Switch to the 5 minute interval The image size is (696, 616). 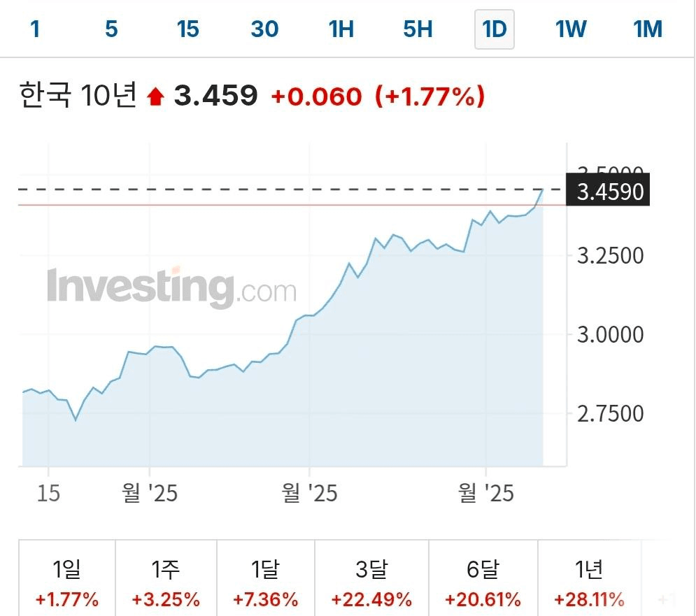111,29
